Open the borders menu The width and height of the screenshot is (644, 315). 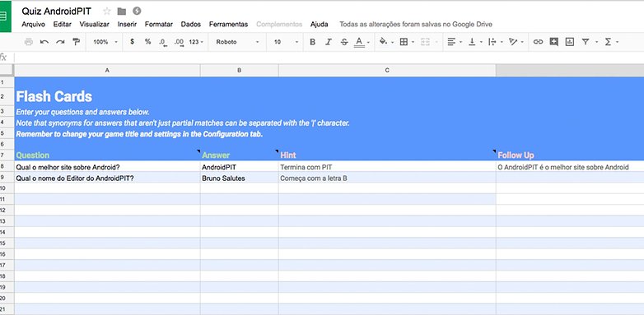tap(404, 42)
